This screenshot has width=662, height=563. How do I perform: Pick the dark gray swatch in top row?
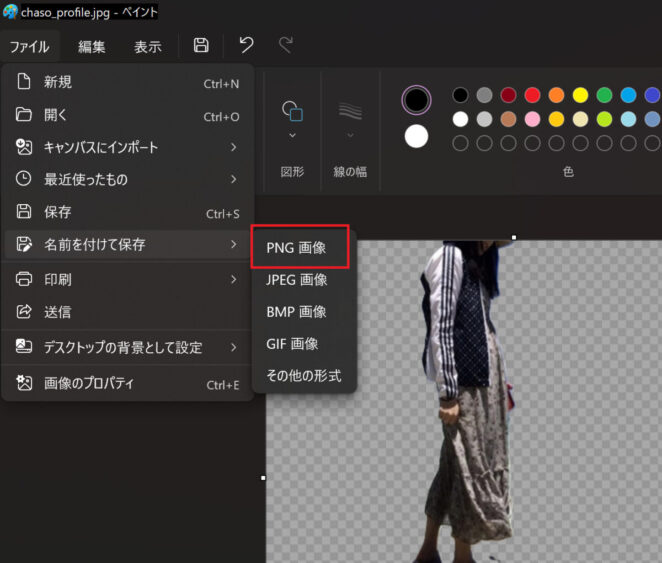pos(484,95)
